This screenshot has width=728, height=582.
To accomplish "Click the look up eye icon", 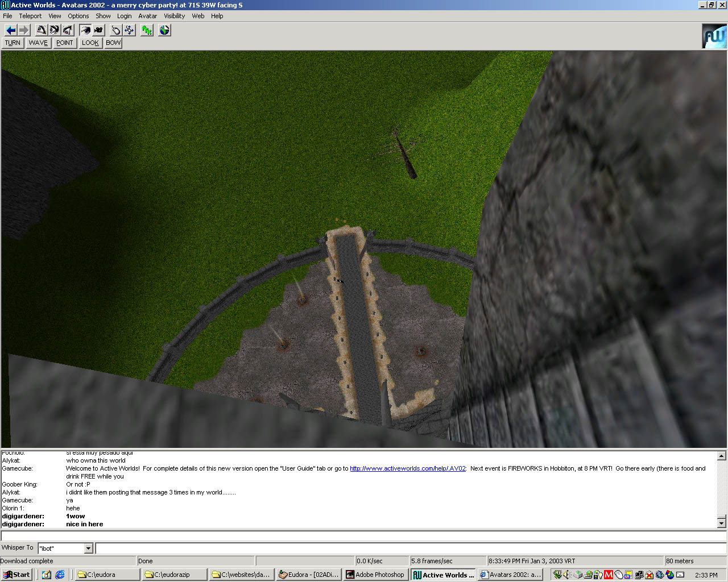I will click(x=41, y=30).
